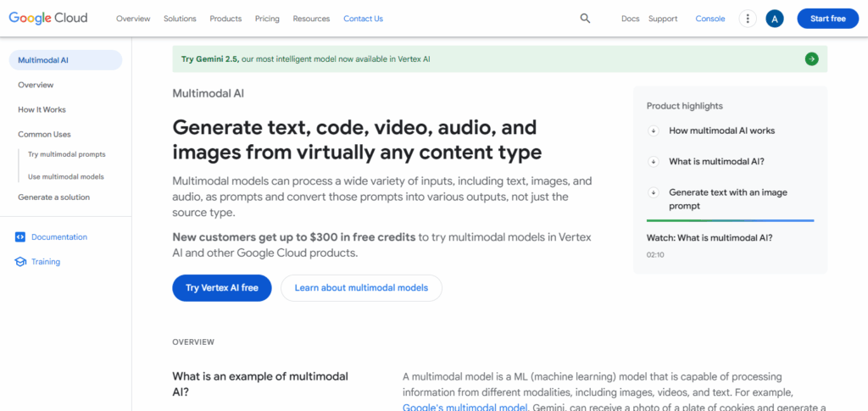Viewport: 868px width, 411px height.
Task: Open What is multimodal AI? highlight link
Action: click(x=716, y=162)
